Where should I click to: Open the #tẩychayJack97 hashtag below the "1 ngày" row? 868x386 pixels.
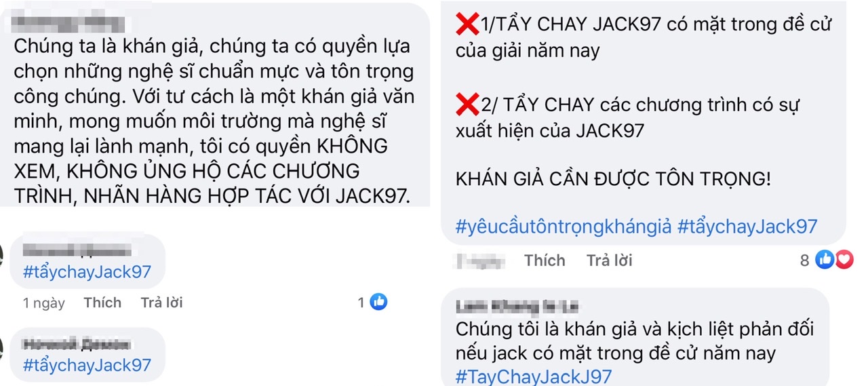[87, 365]
